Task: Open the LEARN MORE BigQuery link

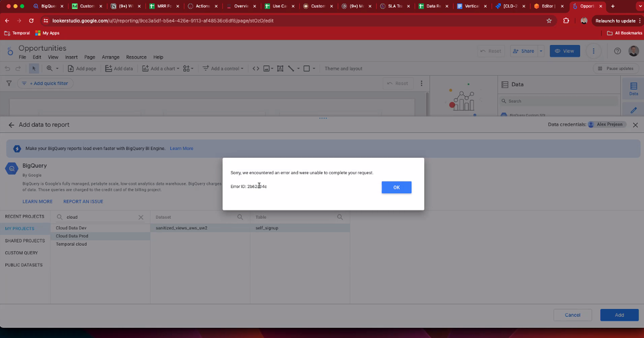Action: tap(37, 202)
